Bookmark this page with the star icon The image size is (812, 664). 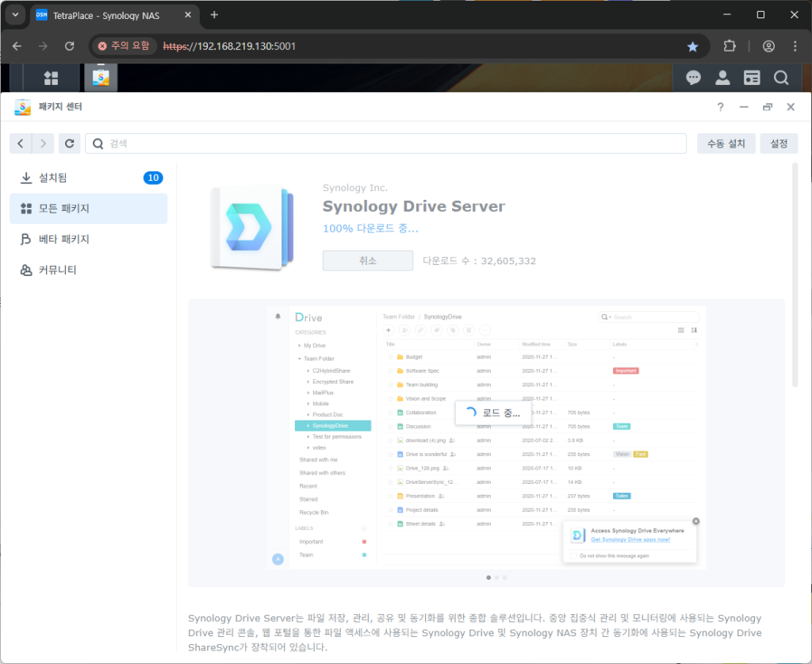[x=692, y=47]
